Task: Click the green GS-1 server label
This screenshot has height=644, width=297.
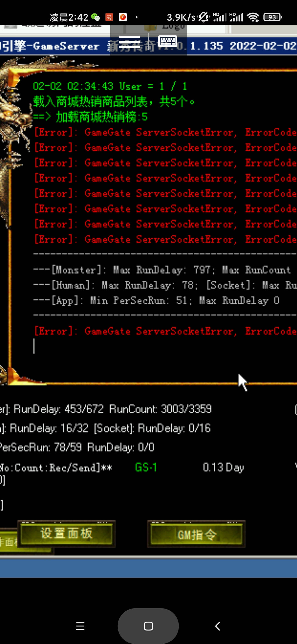Action: click(x=146, y=467)
